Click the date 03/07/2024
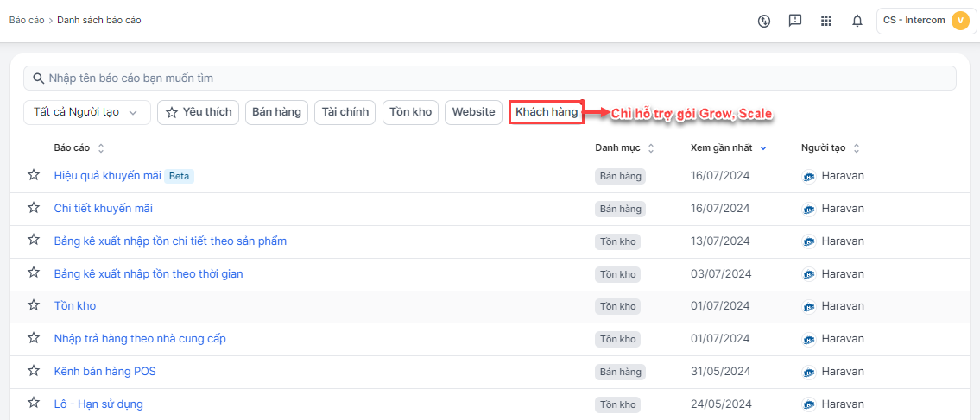This screenshot has height=420, width=980. (720, 273)
